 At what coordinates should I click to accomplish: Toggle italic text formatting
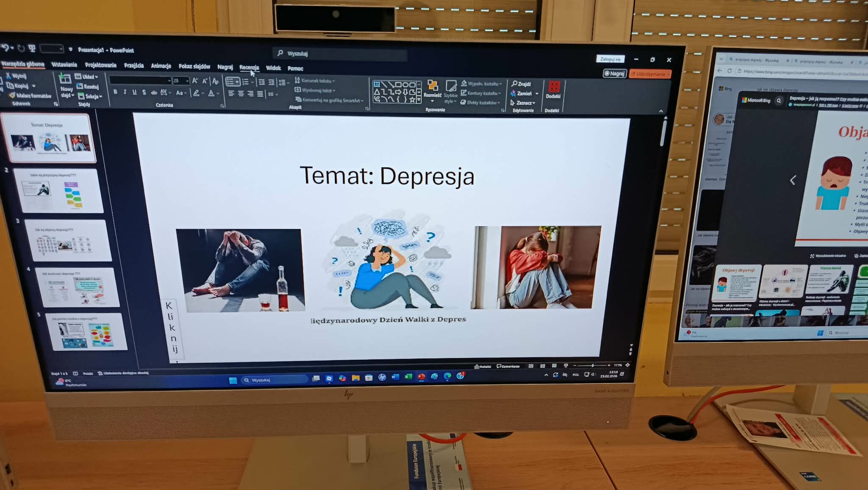coord(125,92)
